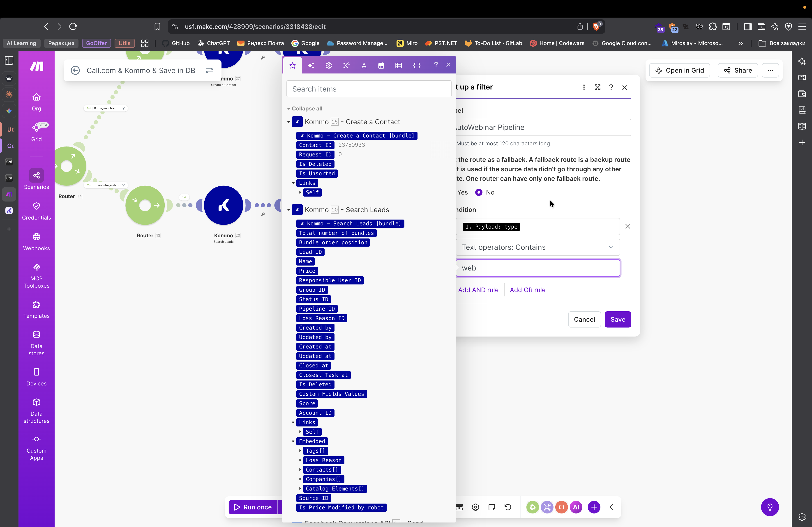Image resolution: width=812 pixels, height=527 pixels.
Task: Switch to the Date and time functions tab
Action: (381, 66)
